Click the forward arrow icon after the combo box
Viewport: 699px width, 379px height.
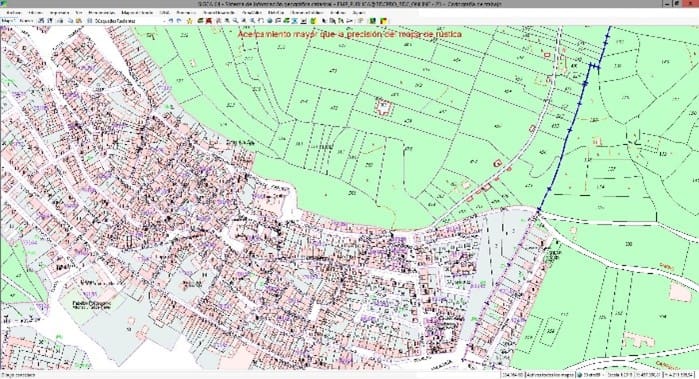coord(178,21)
